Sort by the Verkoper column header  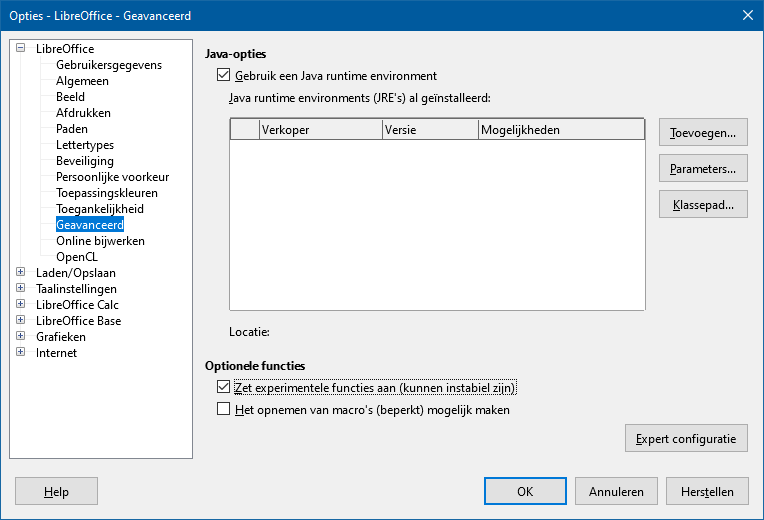point(321,130)
